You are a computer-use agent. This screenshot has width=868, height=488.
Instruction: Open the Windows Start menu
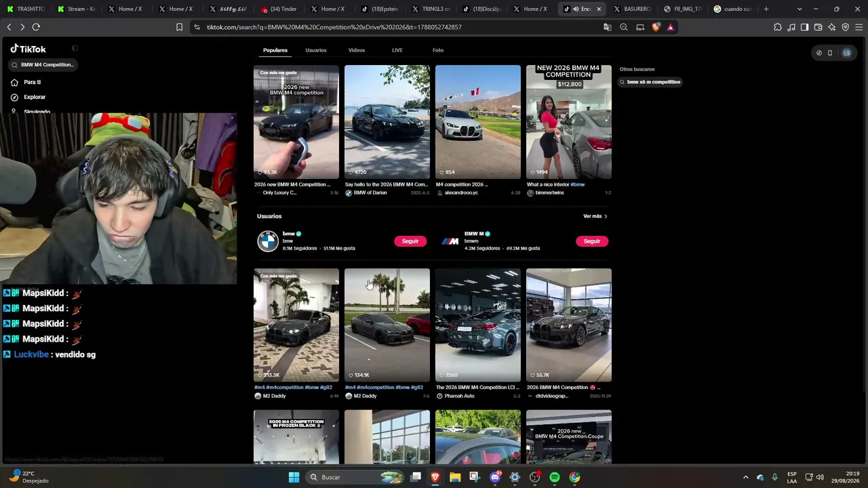(294, 477)
